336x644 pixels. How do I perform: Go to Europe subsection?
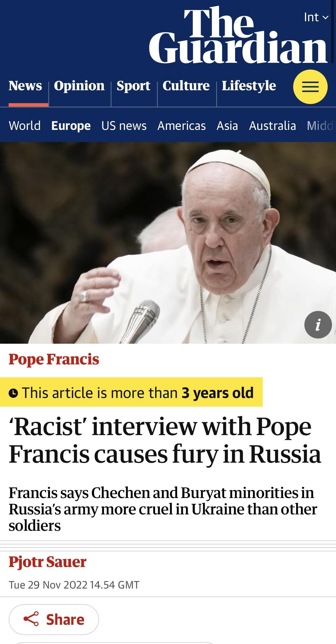coord(71,126)
